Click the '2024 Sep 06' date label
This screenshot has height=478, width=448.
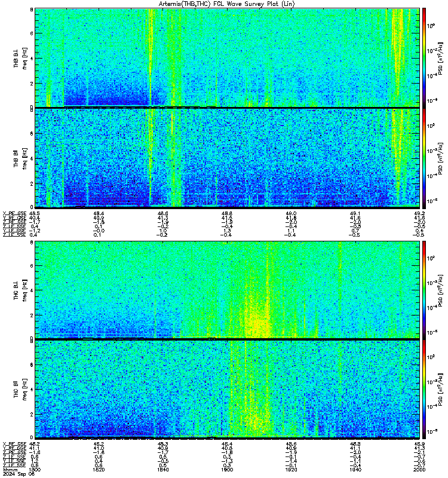tap(19, 474)
